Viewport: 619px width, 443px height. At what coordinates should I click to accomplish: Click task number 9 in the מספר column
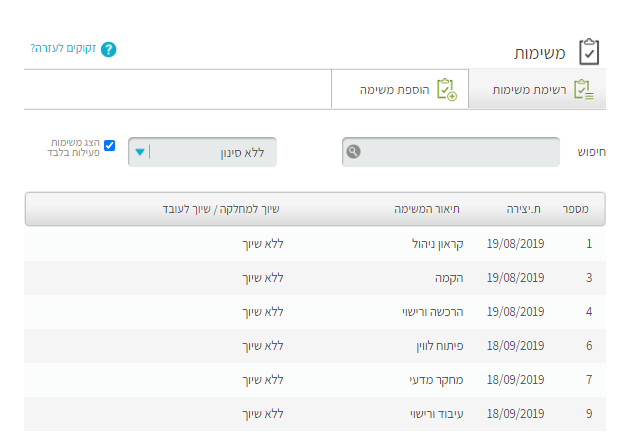tap(589, 414)
